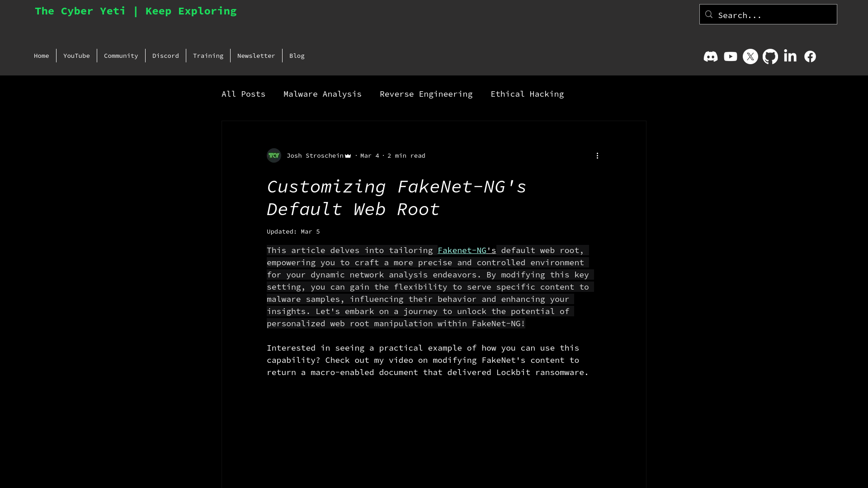868x488 pixels.
Task: Open the Training navigation item
Action: click(x=208, y=56)
